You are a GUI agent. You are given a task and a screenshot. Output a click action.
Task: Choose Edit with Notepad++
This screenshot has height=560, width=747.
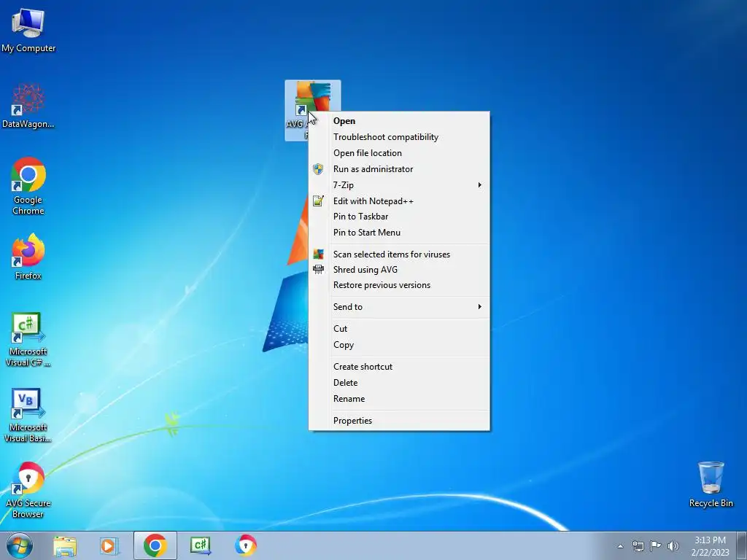pos(399,201)
